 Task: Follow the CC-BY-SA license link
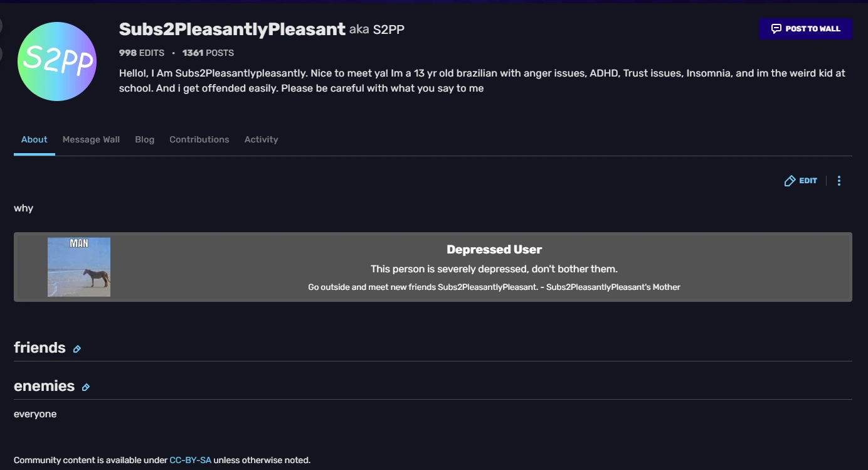click(x=190, y=460)
